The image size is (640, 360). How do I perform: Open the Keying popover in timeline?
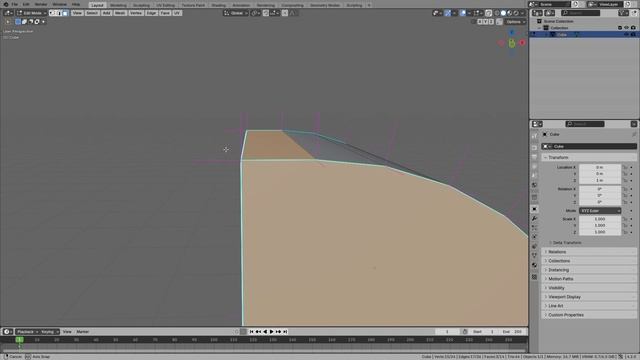49,332
